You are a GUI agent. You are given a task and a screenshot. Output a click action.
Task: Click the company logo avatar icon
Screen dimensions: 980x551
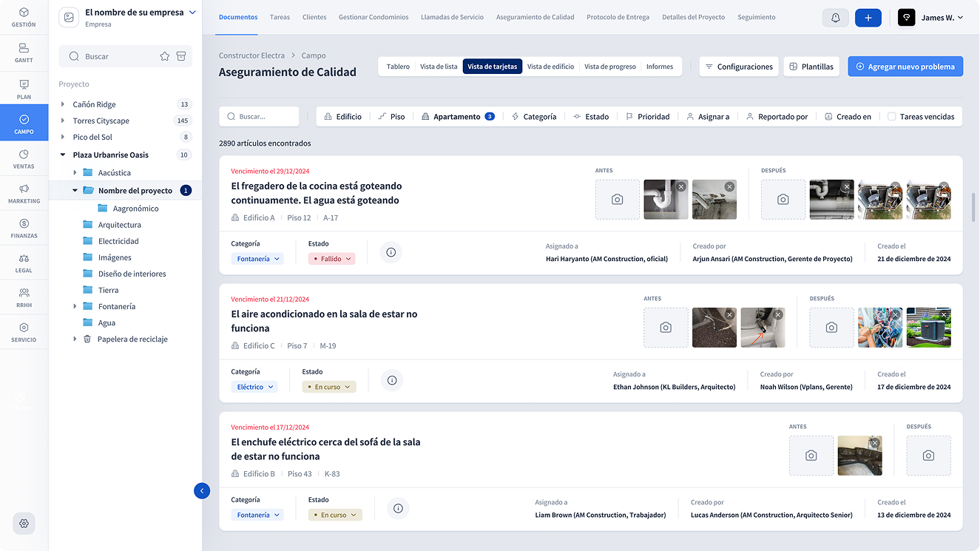69,17
